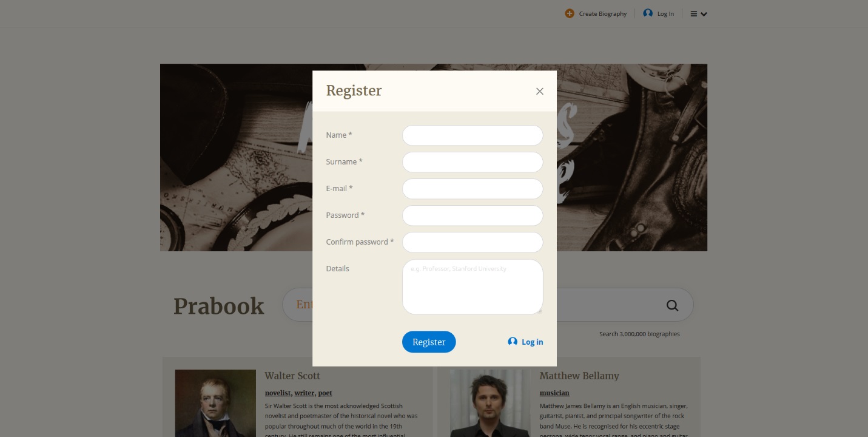Open Walter Scott portrait thumbnail
This screenshot has height=437, width=868.
pyautogui.click(x=215, y=403)
